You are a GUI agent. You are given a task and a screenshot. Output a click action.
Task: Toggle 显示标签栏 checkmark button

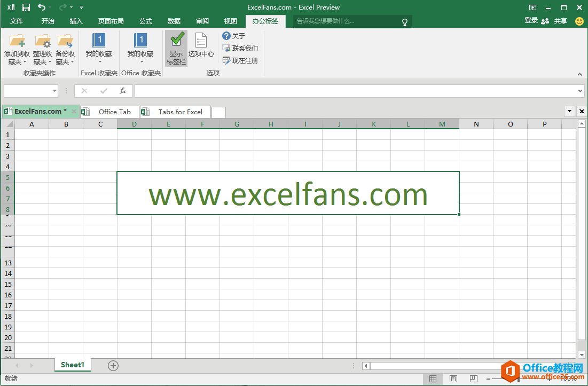176,49
